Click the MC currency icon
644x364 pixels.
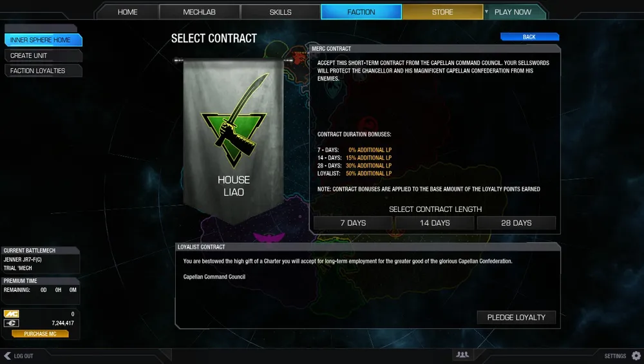[x=12, y=314]
